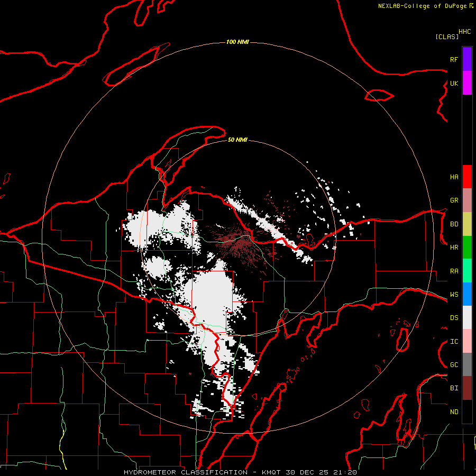
Task: Click the WS legend label
Action: point(454,294)
